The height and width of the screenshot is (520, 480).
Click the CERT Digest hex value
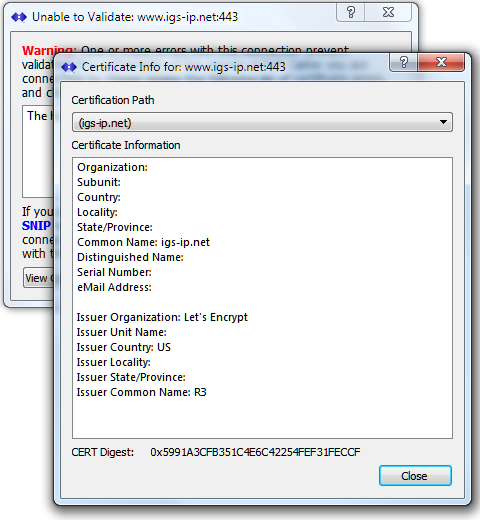tap(255, 452)
